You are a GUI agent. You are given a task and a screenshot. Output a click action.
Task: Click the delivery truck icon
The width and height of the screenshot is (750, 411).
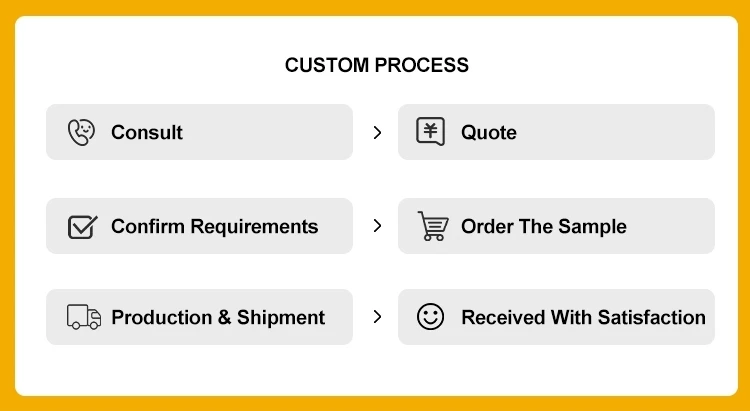click(84, 317)
